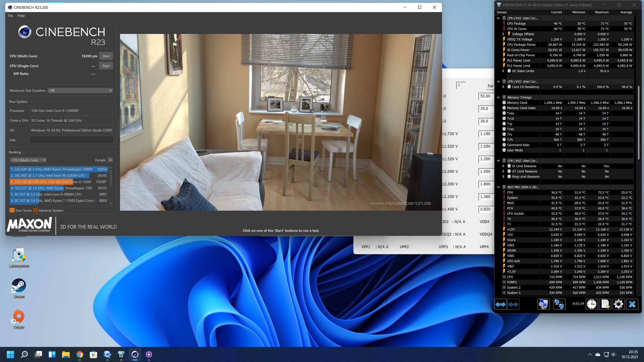Expand the IA Limit Reasons row
The image size is (644, 362).
[x=503, y=166]
